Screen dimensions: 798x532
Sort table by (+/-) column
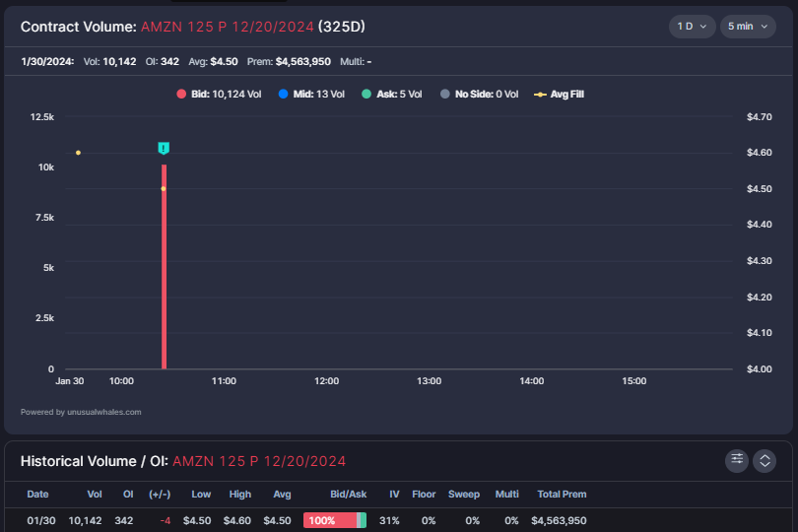click(160, 495)
